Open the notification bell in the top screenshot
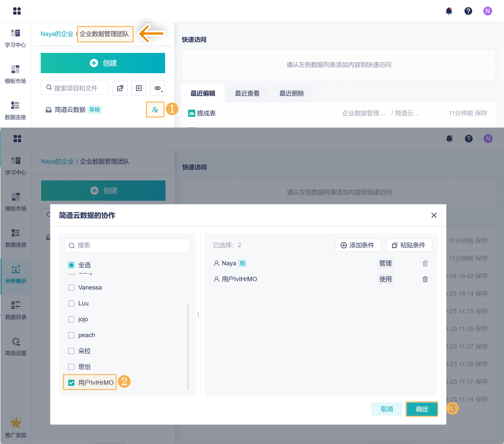Screen dimensions: 504x444 click(x=449, y=11)
